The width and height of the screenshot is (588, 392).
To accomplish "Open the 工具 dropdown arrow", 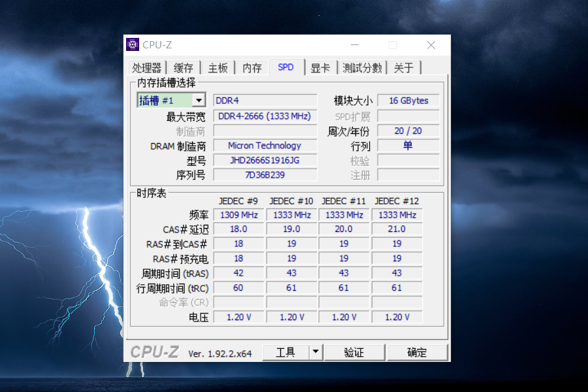I will tap(316, 352).
